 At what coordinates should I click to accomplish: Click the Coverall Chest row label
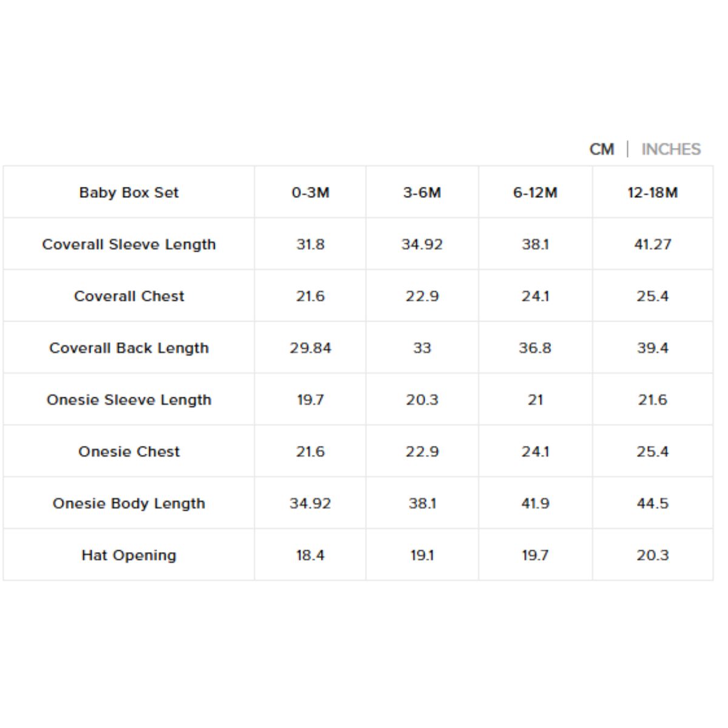pos(129,296)
